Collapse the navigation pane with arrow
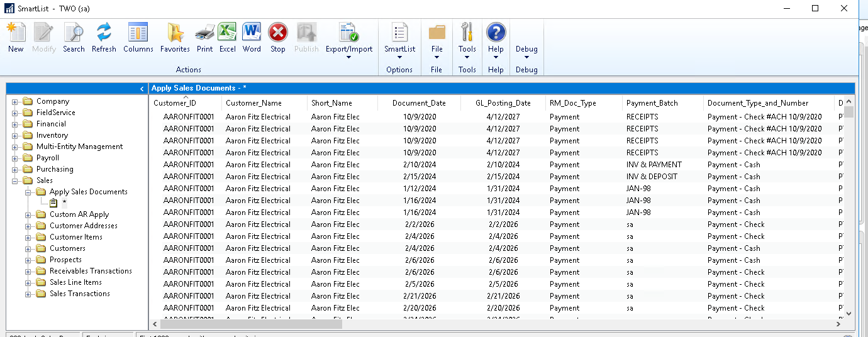 (142, 89)
